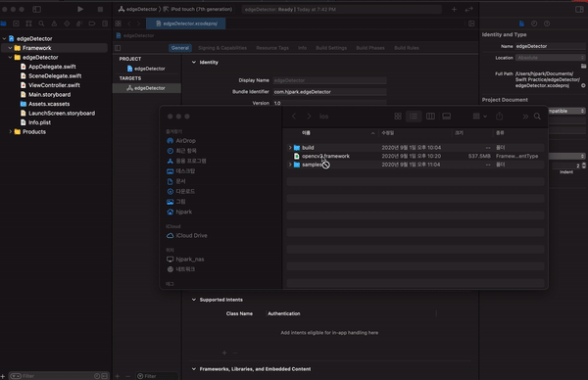Open the issue navigator warning icon
This screenshot has width=588, height=380.
[54, 24]
